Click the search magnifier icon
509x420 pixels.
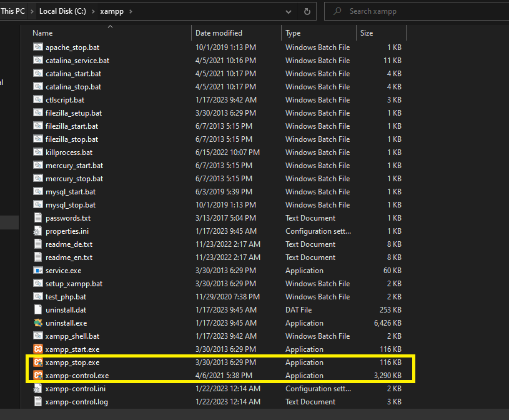coord(337,11)
